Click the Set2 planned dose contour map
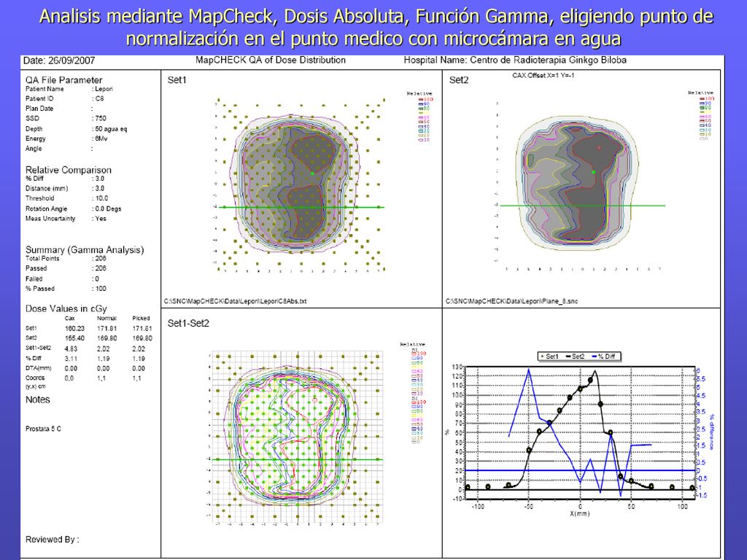This screenshot has width=747, height=560. (580, 187)
